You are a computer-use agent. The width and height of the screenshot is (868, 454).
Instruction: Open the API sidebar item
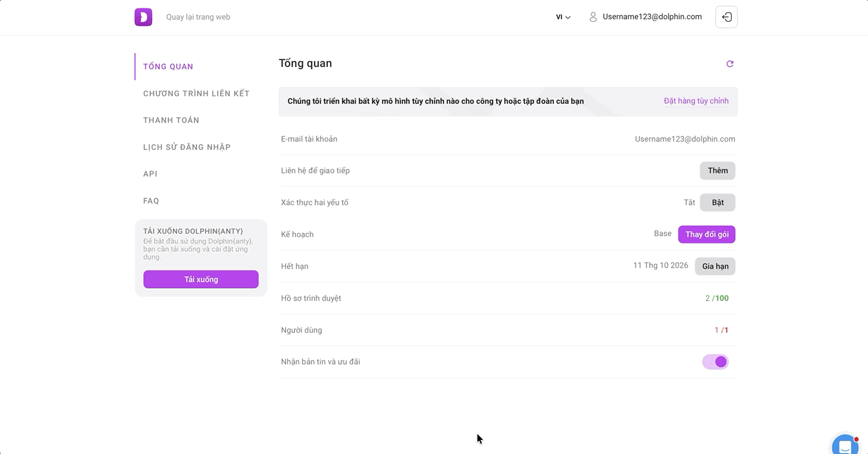click(150, 174)
